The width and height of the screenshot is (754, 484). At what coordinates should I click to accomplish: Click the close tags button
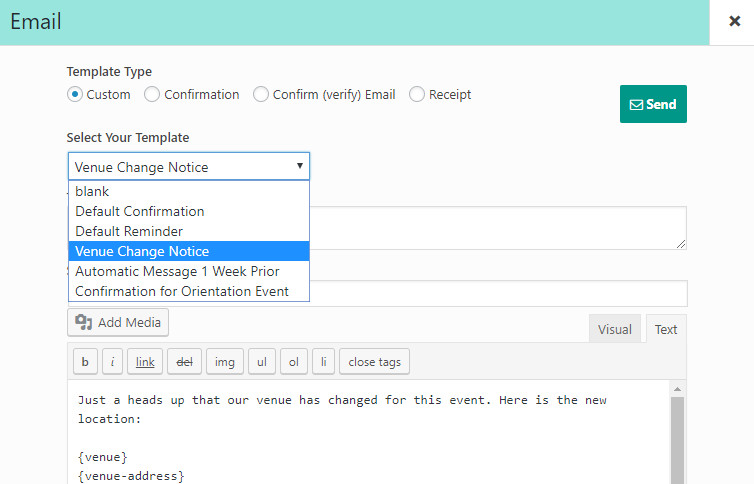tap(374, 361)
